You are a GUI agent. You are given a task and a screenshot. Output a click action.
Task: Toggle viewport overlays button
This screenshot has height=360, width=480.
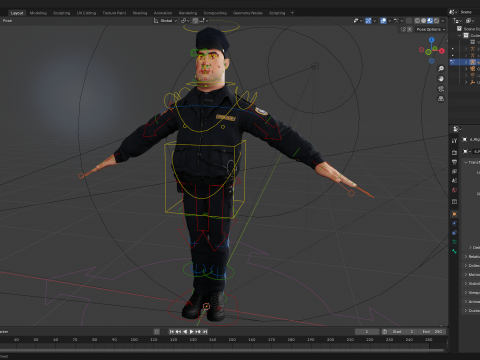[x=383, y=21]
